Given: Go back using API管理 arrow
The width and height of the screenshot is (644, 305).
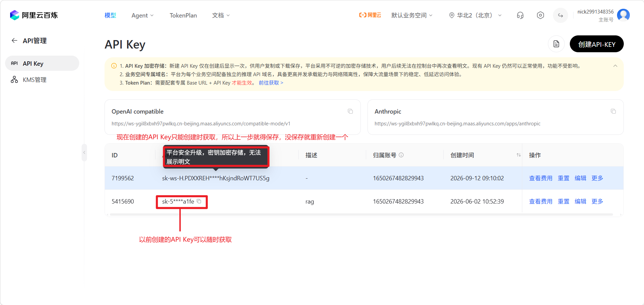Looking at the screenshot, I should [x=14, y=40].
